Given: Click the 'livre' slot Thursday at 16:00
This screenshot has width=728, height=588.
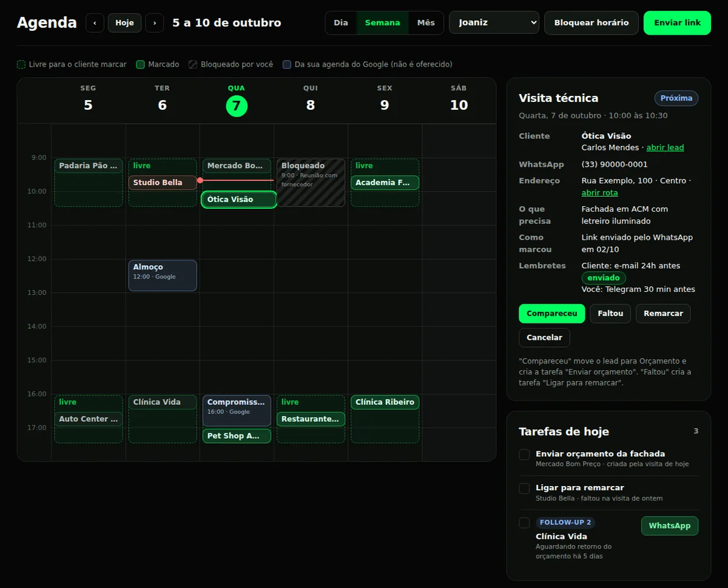Looking at the screenshot, I should (290, 402).
